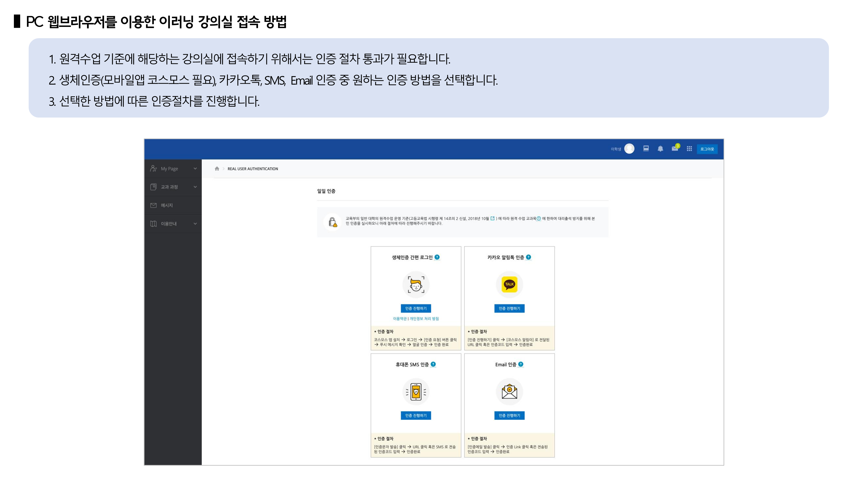Open the apps grid icon
The image size is (868, 488).
coord(689,149)
